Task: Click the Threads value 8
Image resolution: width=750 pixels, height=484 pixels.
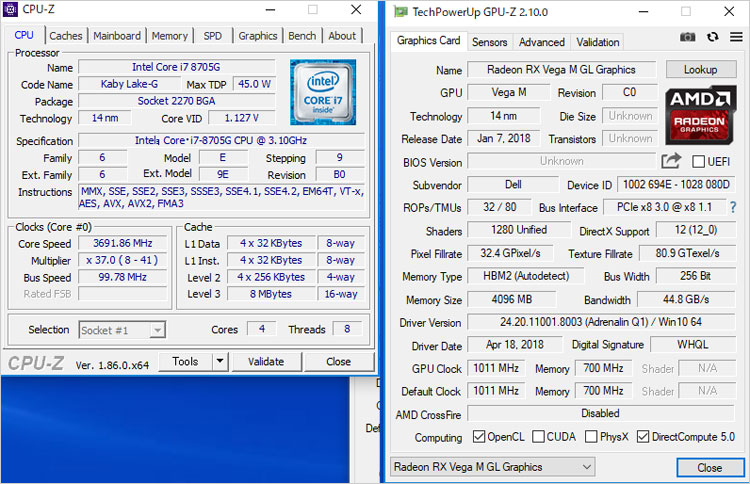Action: tap(347, 329)
